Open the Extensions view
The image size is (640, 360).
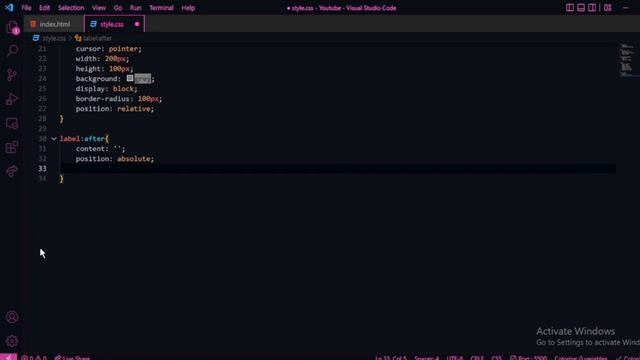12,147
